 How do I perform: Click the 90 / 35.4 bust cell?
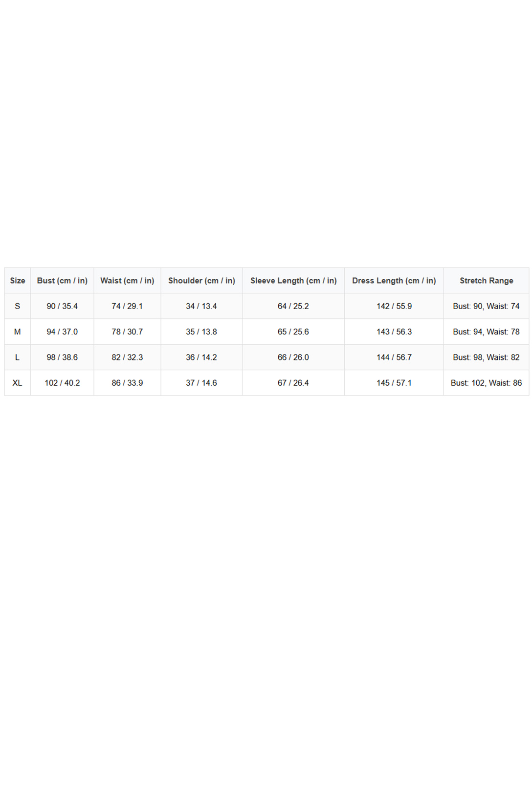coord(62,306)
